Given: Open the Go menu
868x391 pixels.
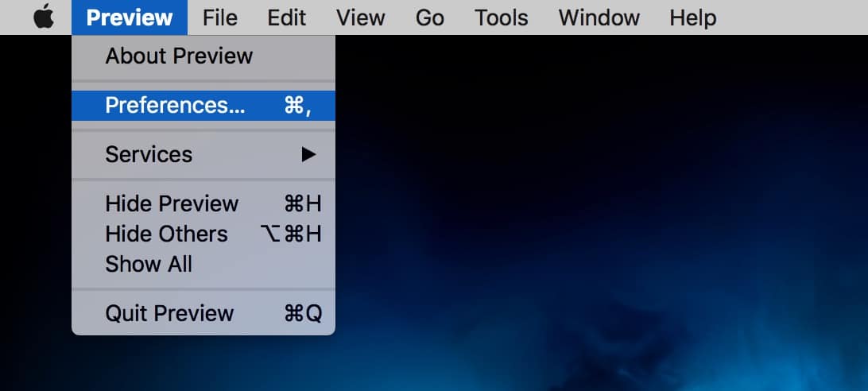Looking at the screenshot, I should 429,17.
